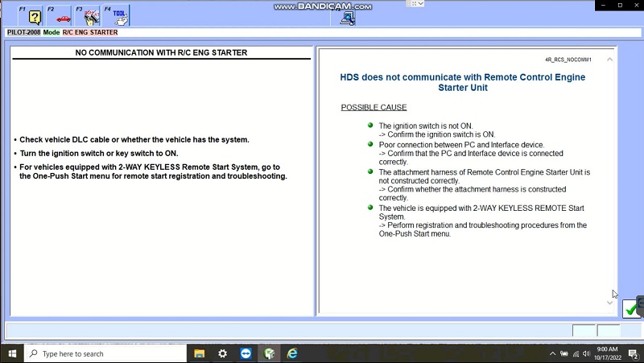This screenshot has width=644, height=363.
Task: Click the 'attachment harness' possible cause bullet
Action: point(485,176)
